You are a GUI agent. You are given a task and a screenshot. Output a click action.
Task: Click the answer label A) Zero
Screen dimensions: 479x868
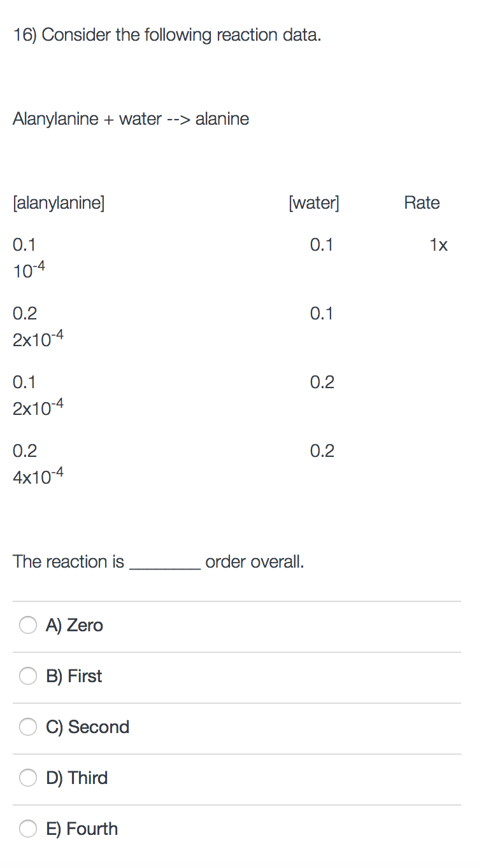(75, 625)
